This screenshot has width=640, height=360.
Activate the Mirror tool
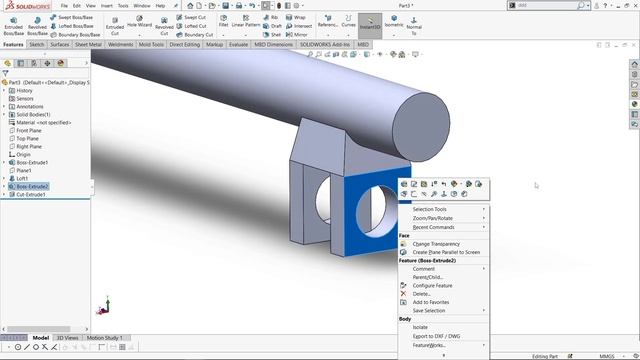pyautogui.click(x=297, y=35)
